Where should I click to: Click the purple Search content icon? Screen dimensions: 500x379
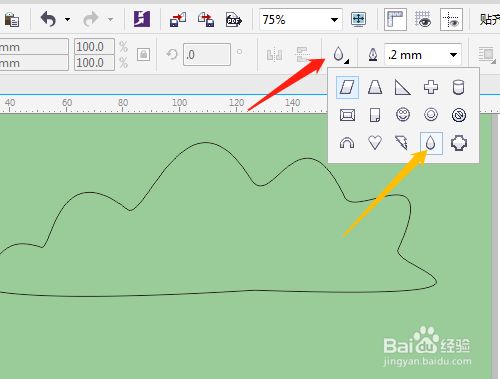pyautogui.click(x=142, y=19)
